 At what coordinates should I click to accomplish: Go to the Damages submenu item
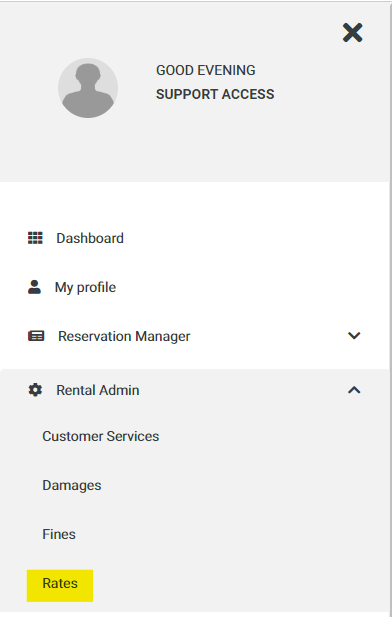[72, 485]
